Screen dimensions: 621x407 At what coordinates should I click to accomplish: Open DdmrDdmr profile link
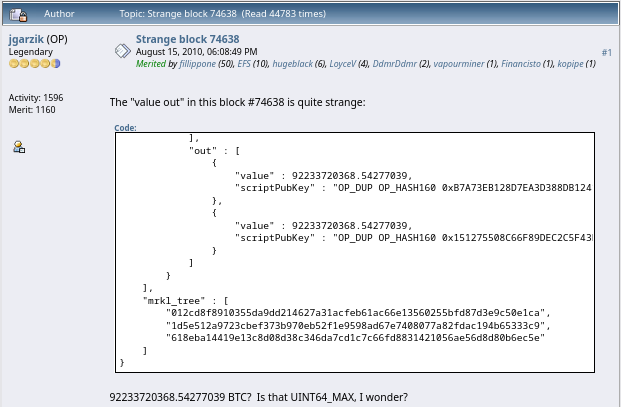[x=394, y=64]
